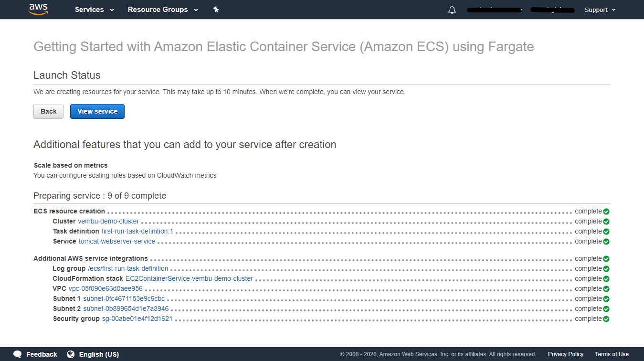Click green check on Subnet 2 row
644x361 pixels.
tap(606, 309)
